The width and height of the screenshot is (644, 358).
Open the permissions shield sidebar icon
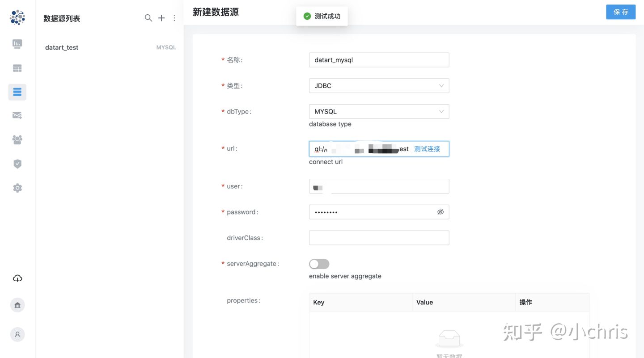pyautogui.click(x=17, y=164)
